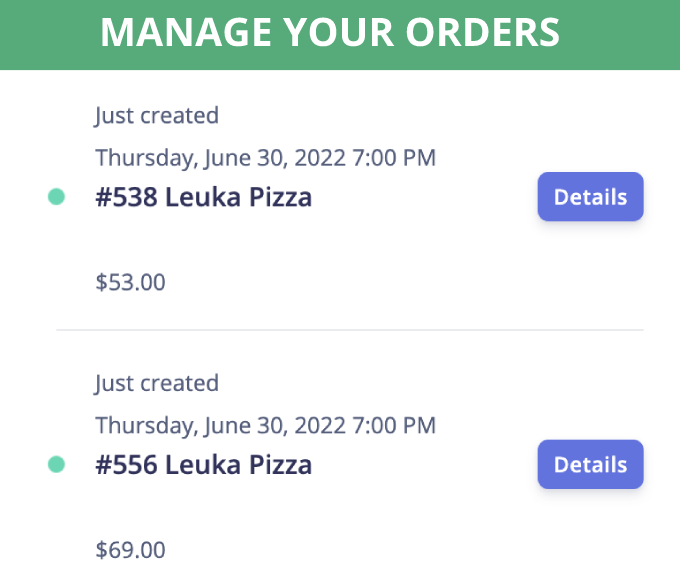Click the $53.00 order total

coord(130,282)
